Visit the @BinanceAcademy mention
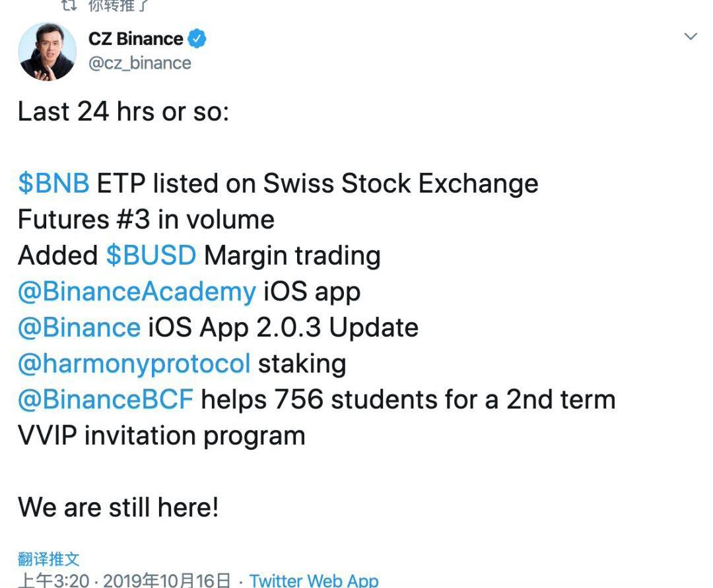 click(x=137, y=292)
